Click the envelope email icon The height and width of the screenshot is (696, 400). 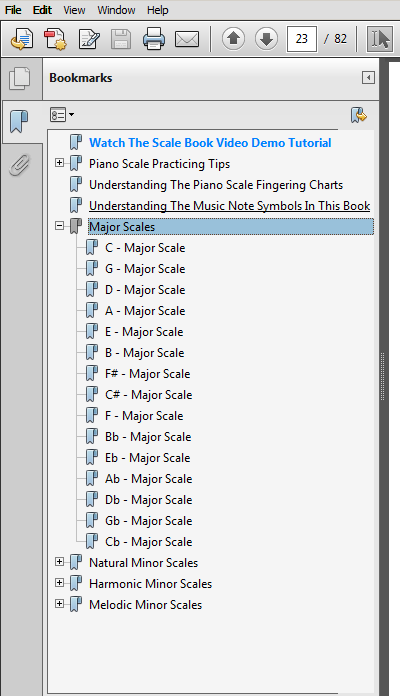coord(186,40)
